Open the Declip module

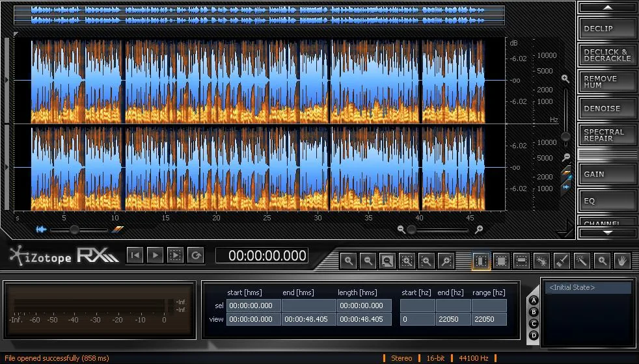[x=607, y=29]
